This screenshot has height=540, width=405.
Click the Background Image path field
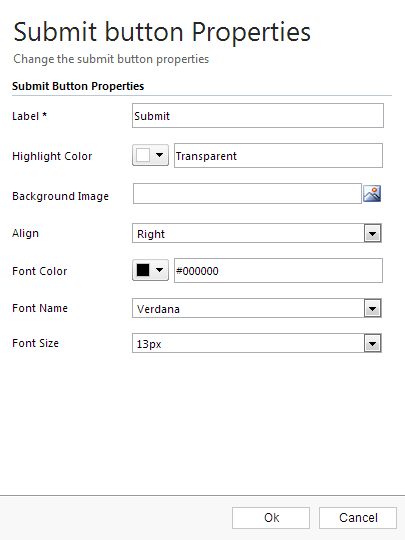247,194
